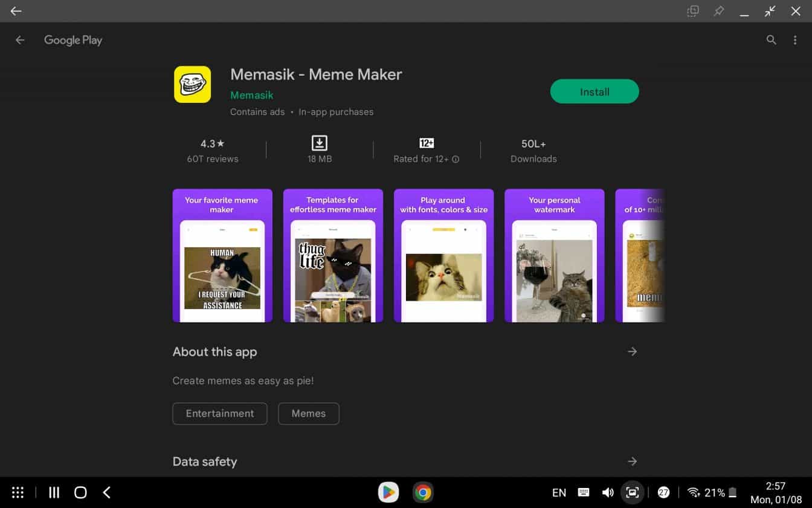Viewport: 812px width, 508px height.
Task: Select the Entertainment category chip
Action: click(219, 414)
